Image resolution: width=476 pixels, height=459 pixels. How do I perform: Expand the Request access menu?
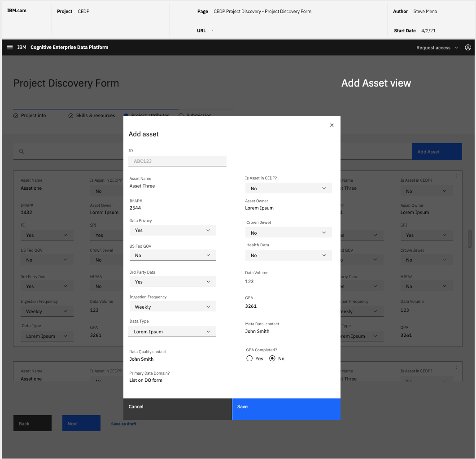[x=437, y=48]
